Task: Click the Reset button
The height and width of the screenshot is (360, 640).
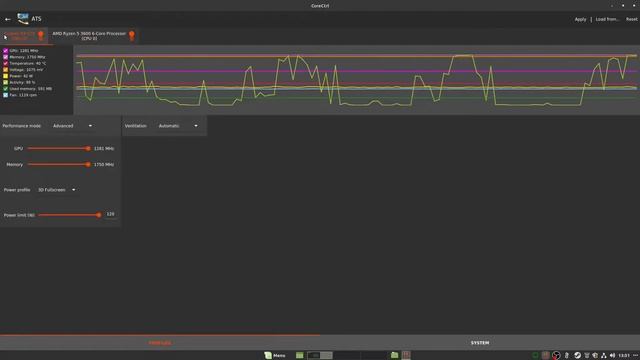Action: [631, 19]
